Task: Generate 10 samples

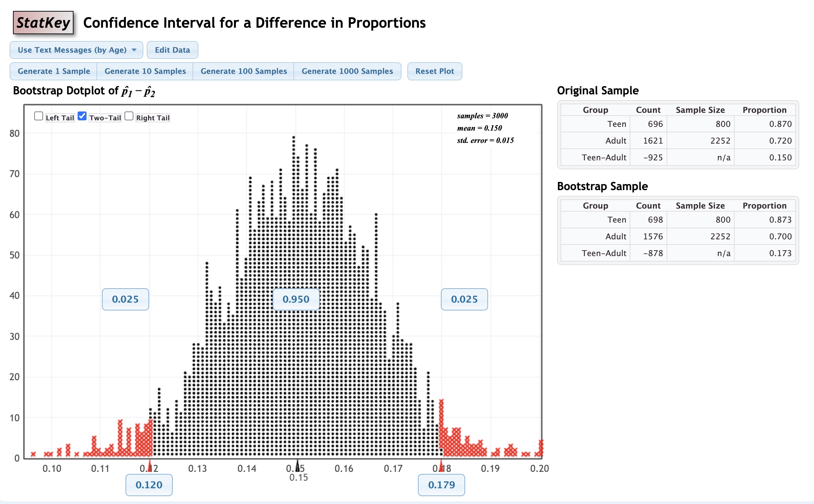Action: (x=145, y=71)
